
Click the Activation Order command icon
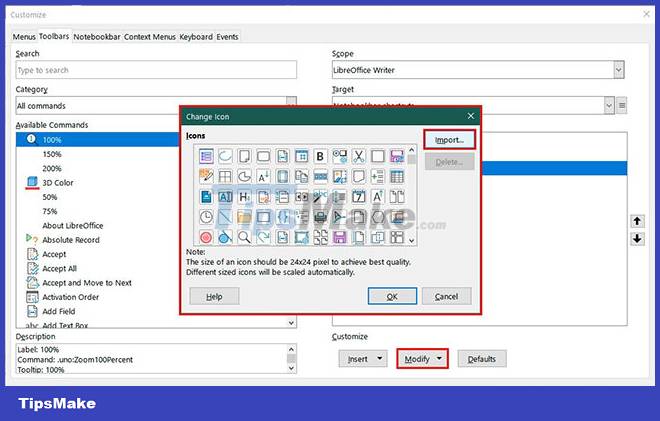pyautogui.click(x=32, y=297)
